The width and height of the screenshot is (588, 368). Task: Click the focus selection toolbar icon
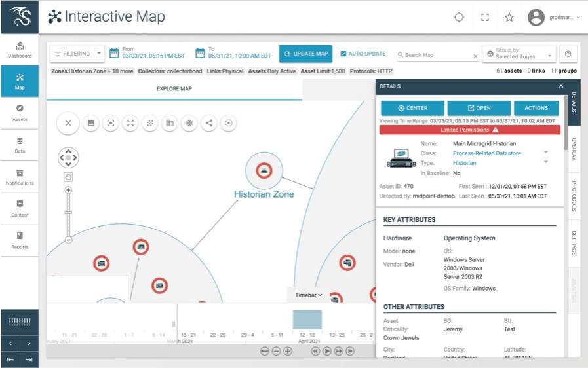point(111,123)
